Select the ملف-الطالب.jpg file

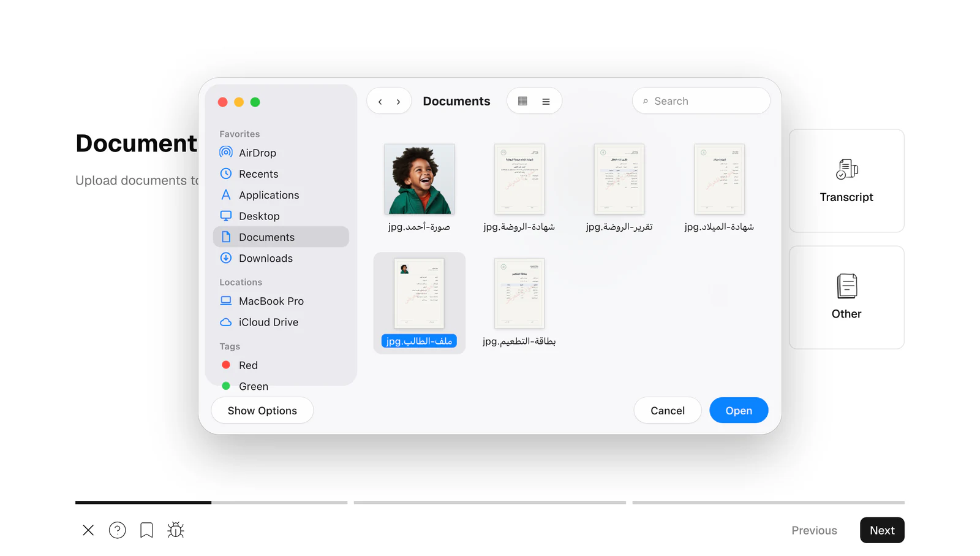[x=420, y=303]
